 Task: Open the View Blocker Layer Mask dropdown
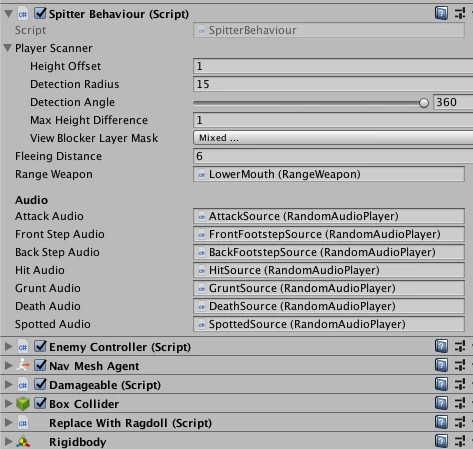click(x=333, y=138)
